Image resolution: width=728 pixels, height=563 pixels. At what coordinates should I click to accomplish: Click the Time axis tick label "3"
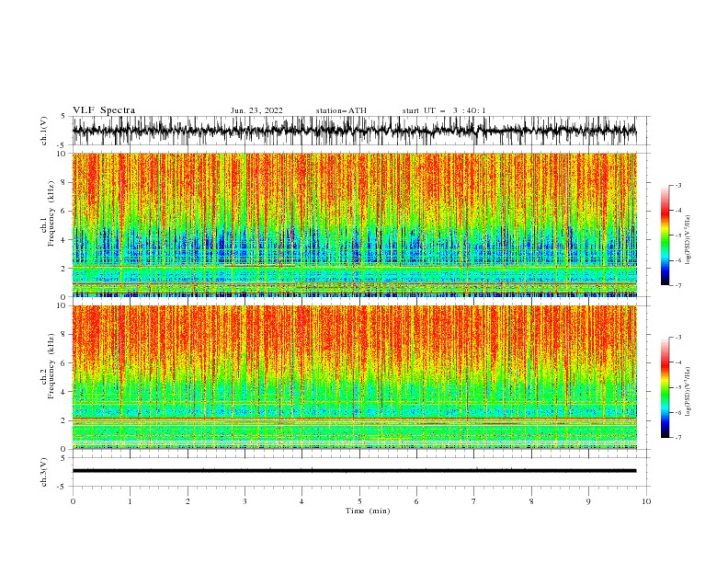245,501
